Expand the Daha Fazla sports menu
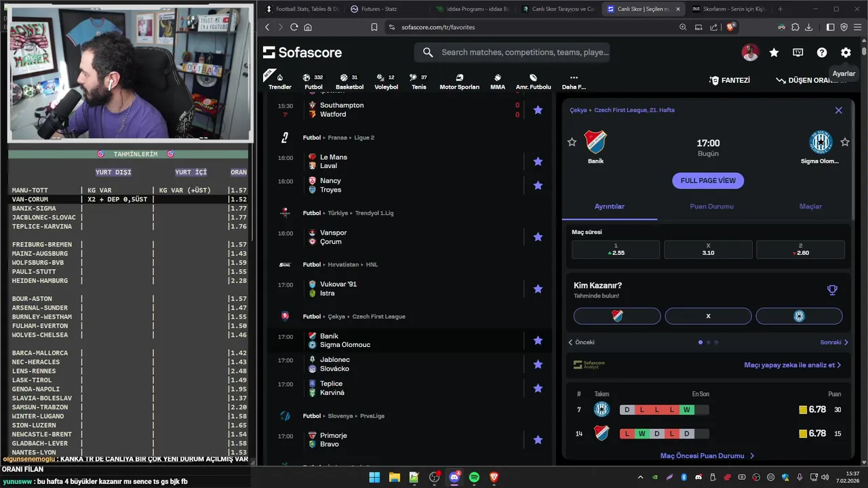The image size is (868, 488). click(x=574, y=82)
